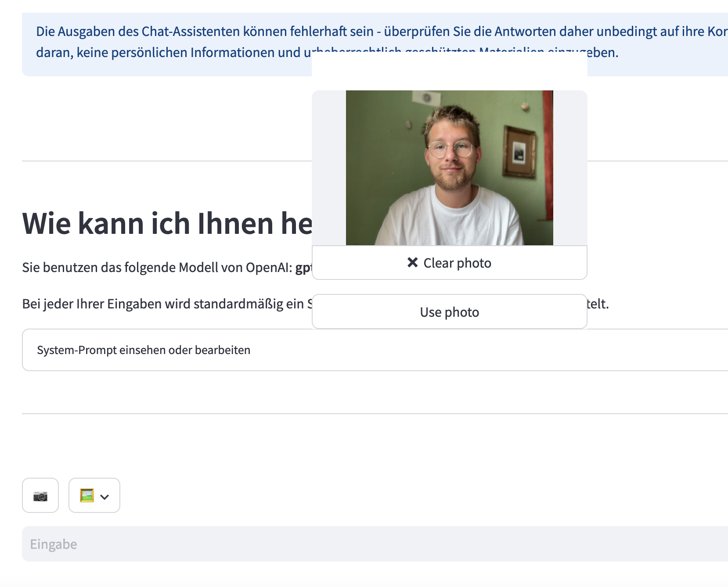The height and width of the screenshot is (587, 728).
Task: Focus the Eingabe chat input field
Action: coord(375,544)
